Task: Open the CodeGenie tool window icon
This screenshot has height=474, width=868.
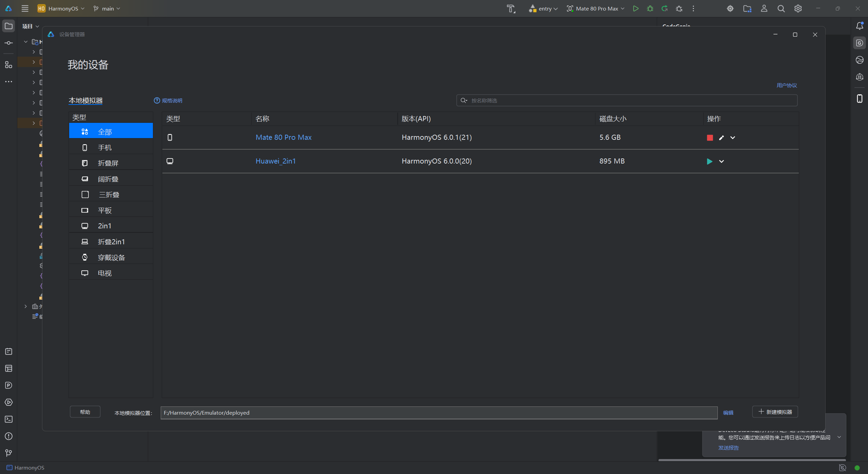Action: point(860,43)
